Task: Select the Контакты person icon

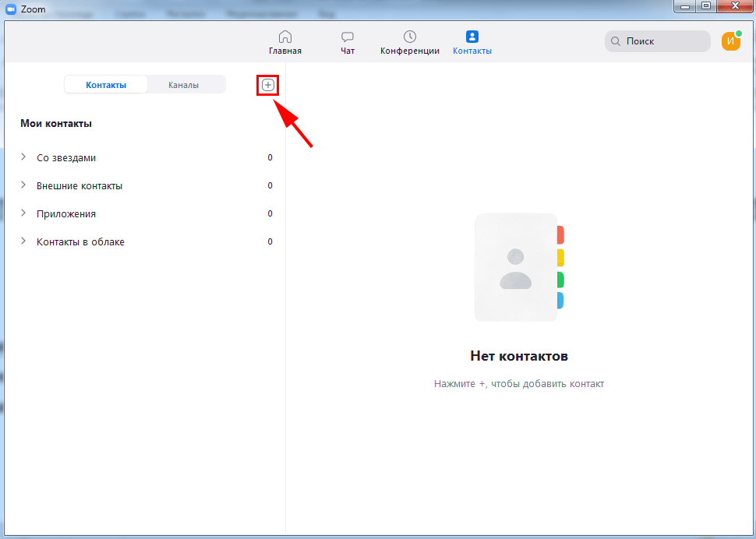Action: point(472,37)
